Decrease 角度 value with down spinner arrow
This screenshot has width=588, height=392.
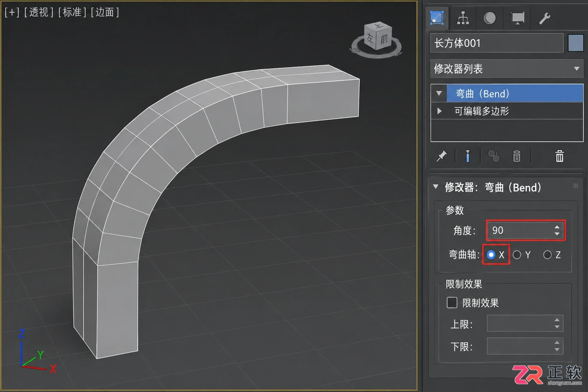[557, 234]
